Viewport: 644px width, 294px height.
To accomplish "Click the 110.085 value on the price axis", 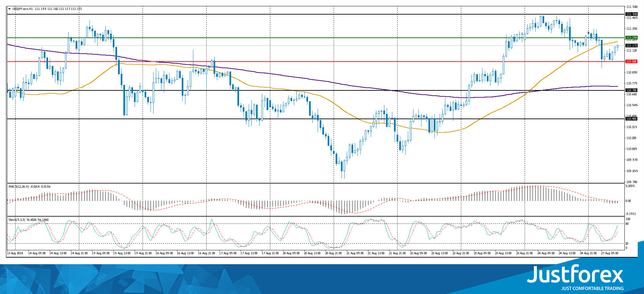I will tap(631, 149).
